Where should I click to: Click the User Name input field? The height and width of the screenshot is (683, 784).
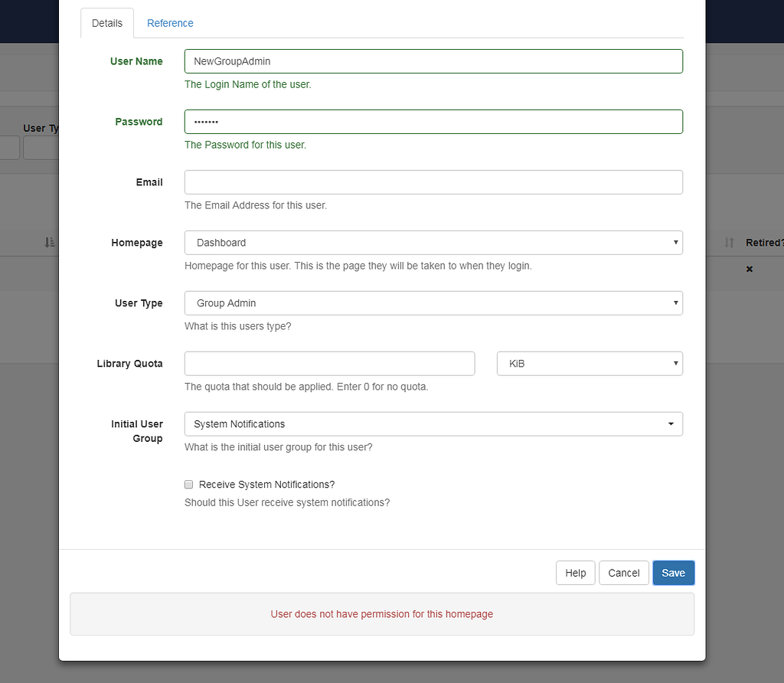coord(433,61)
